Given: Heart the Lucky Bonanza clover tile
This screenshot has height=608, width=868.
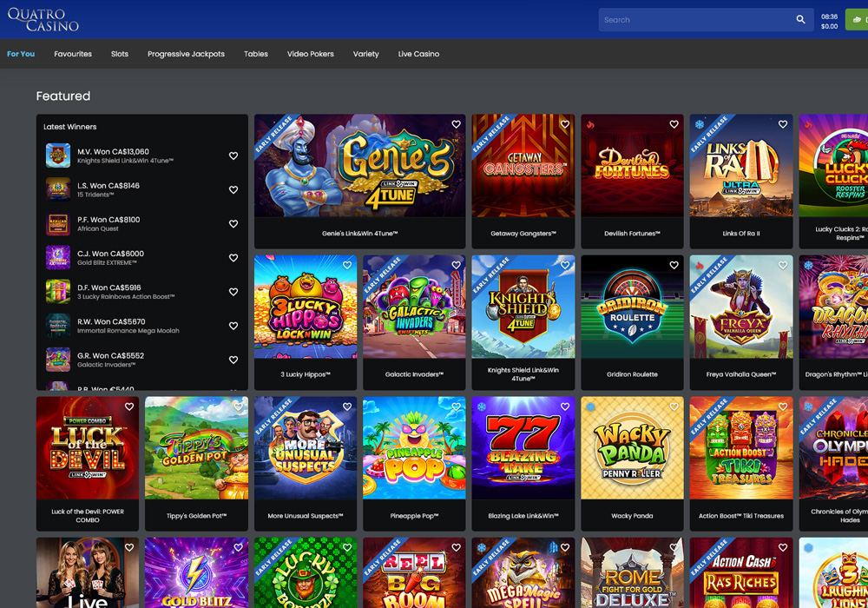Looking at the screenshot, I should pos(347,548).
